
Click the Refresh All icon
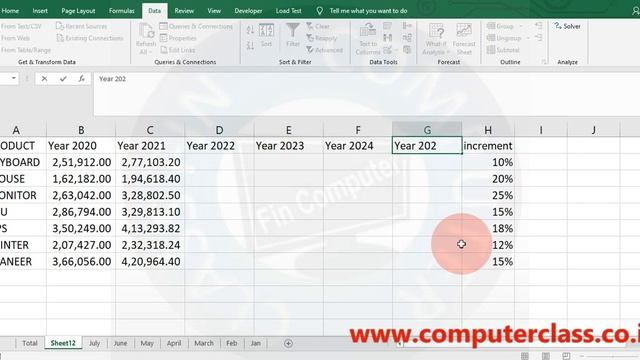click(146, 31)
